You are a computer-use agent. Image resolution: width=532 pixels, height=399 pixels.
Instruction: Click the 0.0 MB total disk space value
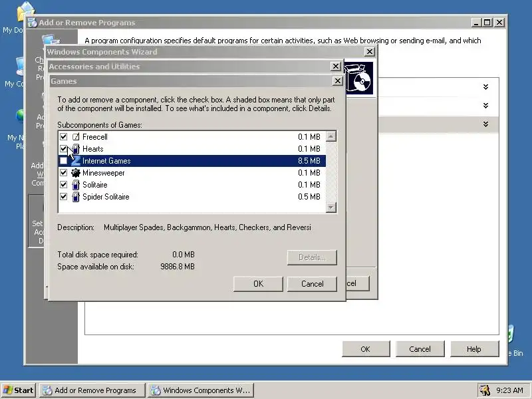pos(184,255)
